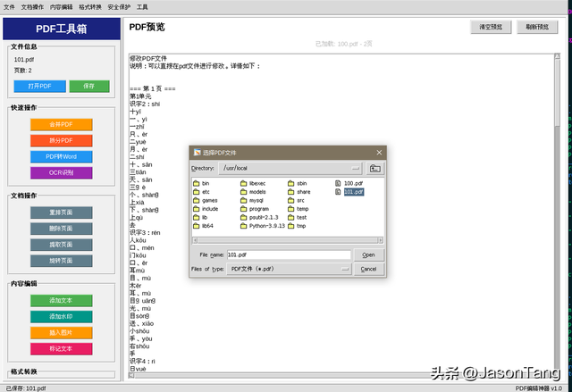Open the etc folder
The image size is (572, 392).
(x=201, y=192)
